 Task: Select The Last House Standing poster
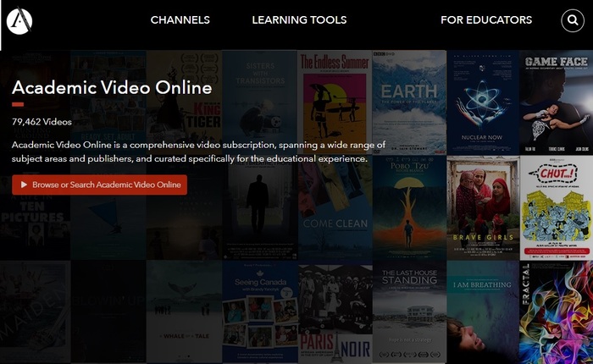408,312
